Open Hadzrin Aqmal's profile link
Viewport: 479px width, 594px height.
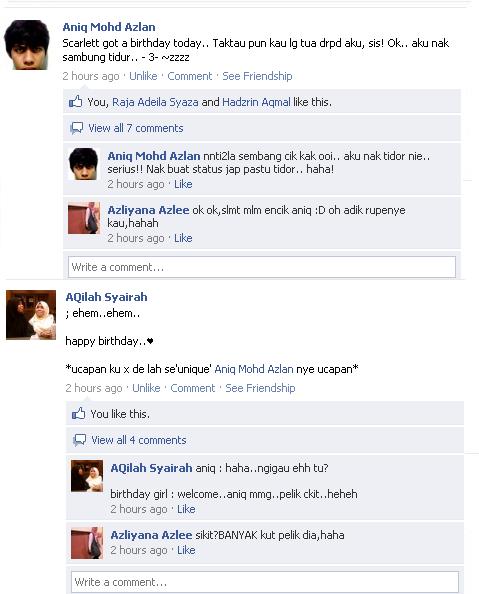pos(256,102)
